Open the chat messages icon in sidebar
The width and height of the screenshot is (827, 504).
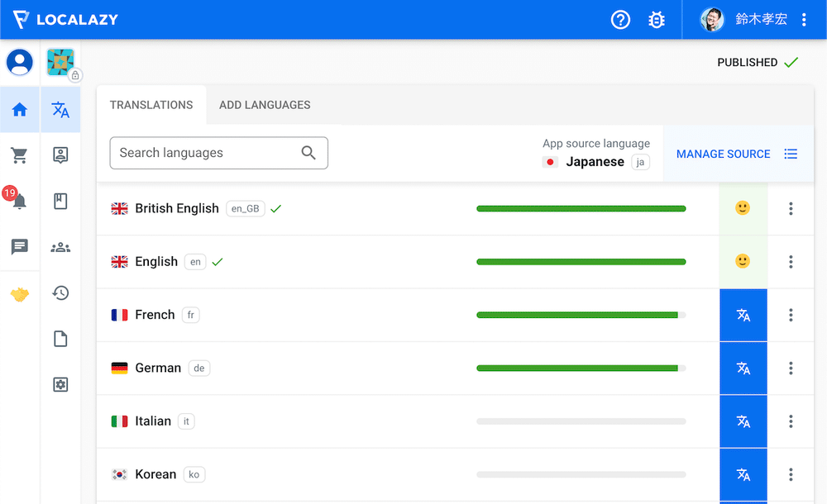[20, 247]
